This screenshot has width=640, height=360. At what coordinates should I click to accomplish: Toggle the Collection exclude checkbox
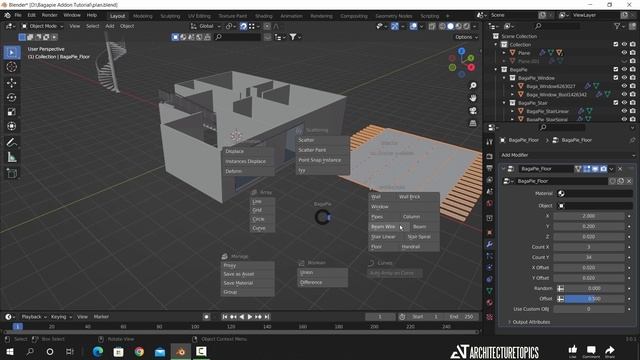point(616,44)
